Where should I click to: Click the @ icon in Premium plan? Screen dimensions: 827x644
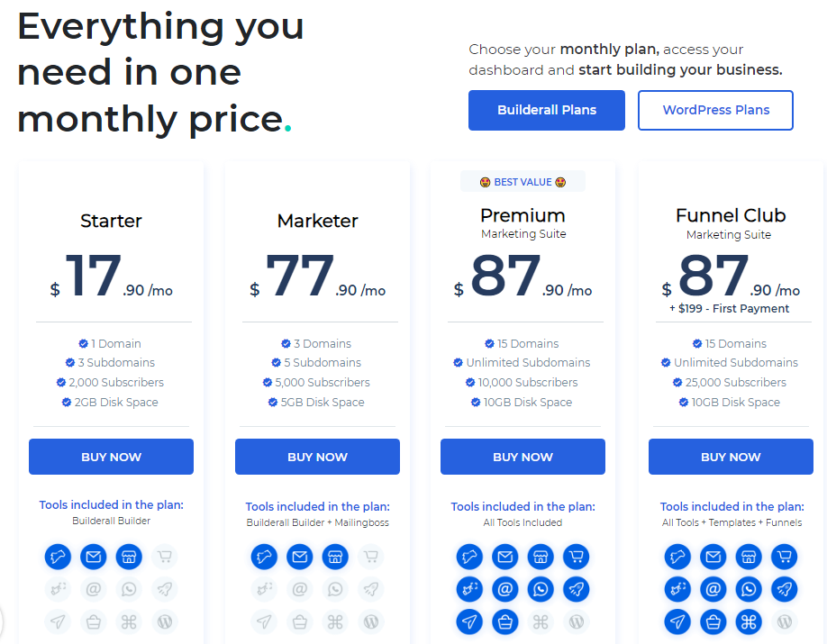pyautogui.click(x=505, y=590)
